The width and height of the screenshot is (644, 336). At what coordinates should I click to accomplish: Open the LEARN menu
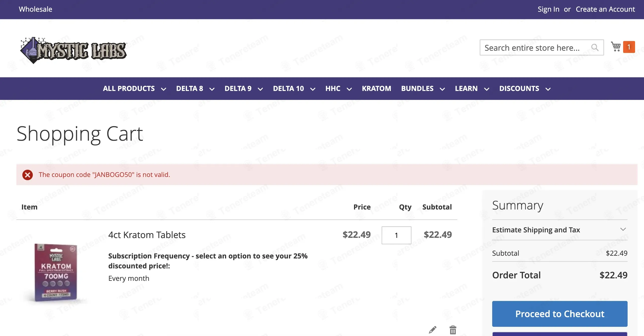[x=466, y=88]
